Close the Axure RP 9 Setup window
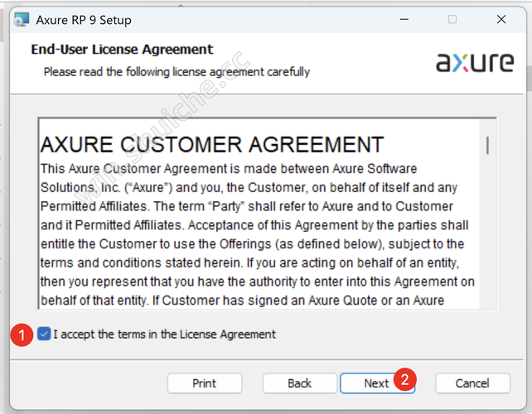Image resolution: width=532 pixels, height=414 pixels. 501,19
